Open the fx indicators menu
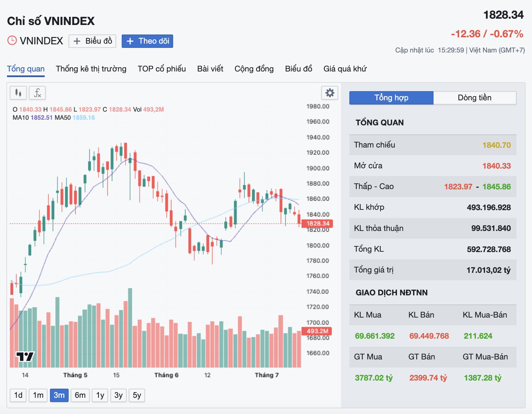 (37, 93)
